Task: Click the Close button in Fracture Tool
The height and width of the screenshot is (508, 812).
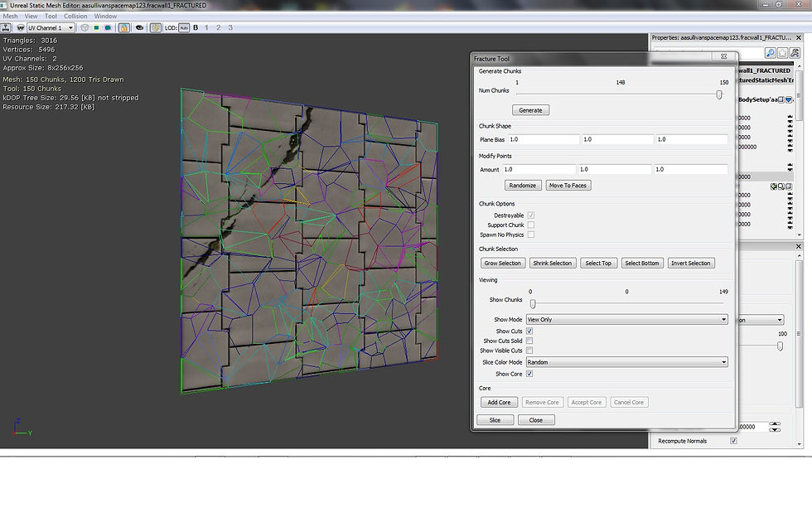Action: pyautogui.click(x=536, y=420)
